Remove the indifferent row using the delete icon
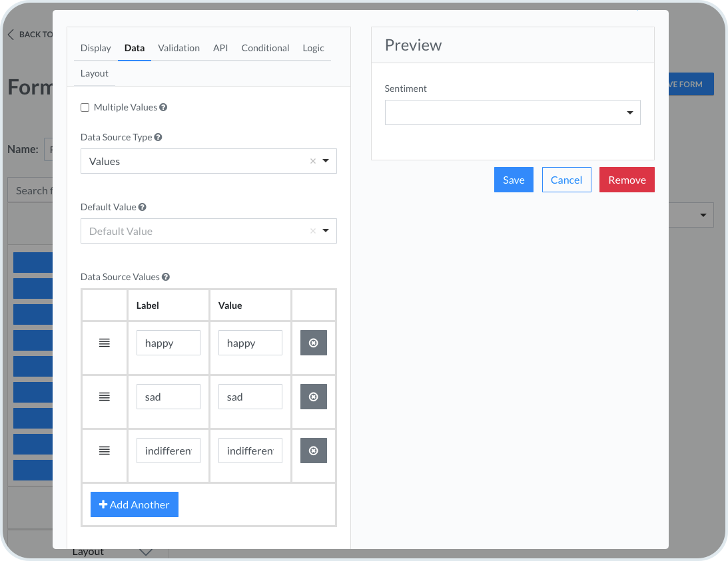Screen dimensions: 728x561 (x=313, y=451)
